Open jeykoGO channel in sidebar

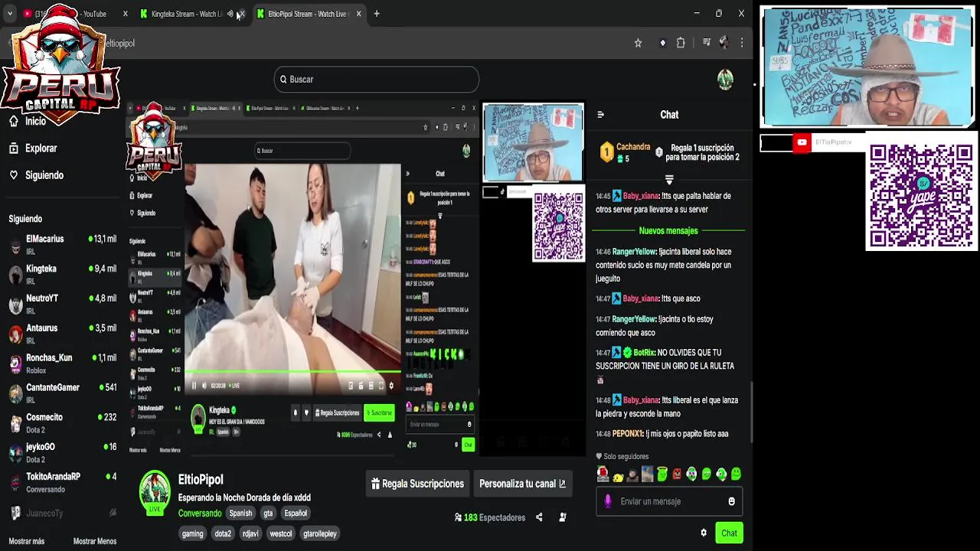coord(63,452)
